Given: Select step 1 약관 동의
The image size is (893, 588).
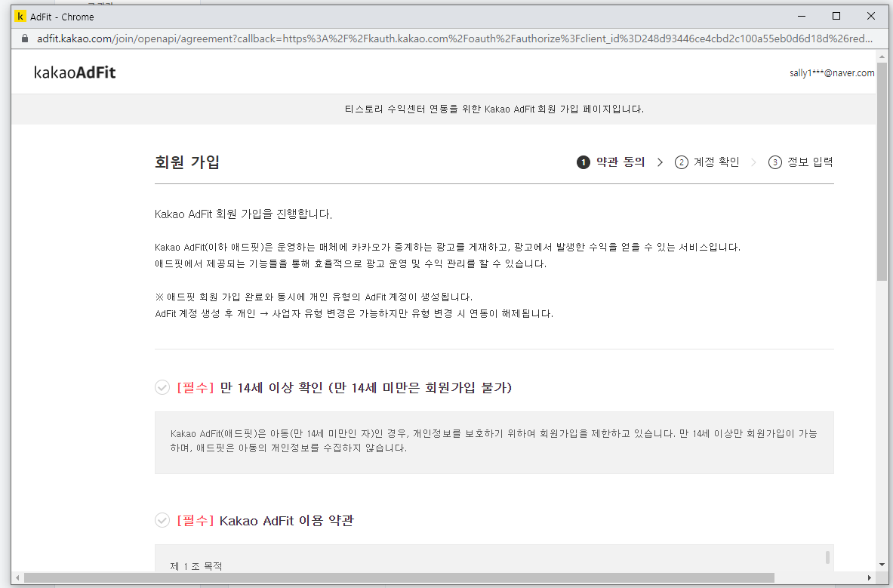Looking at the screenshot, I should (611, 162).
